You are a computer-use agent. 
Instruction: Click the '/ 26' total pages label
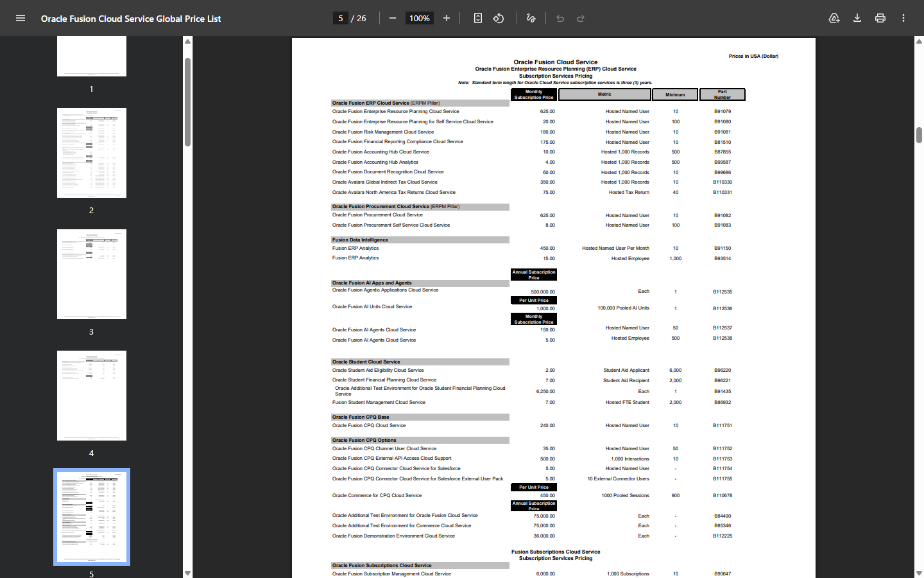coord(359,18)
